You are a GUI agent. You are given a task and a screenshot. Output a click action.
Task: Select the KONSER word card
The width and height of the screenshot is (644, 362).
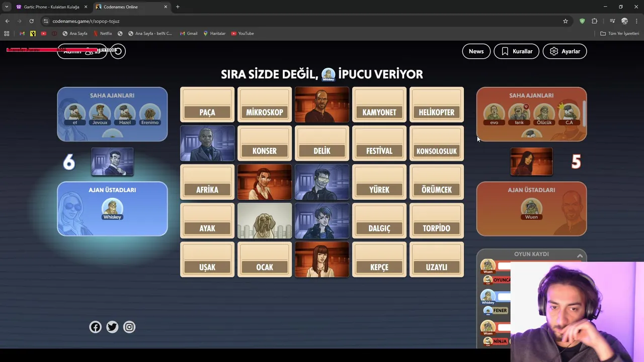click(265, 143)
